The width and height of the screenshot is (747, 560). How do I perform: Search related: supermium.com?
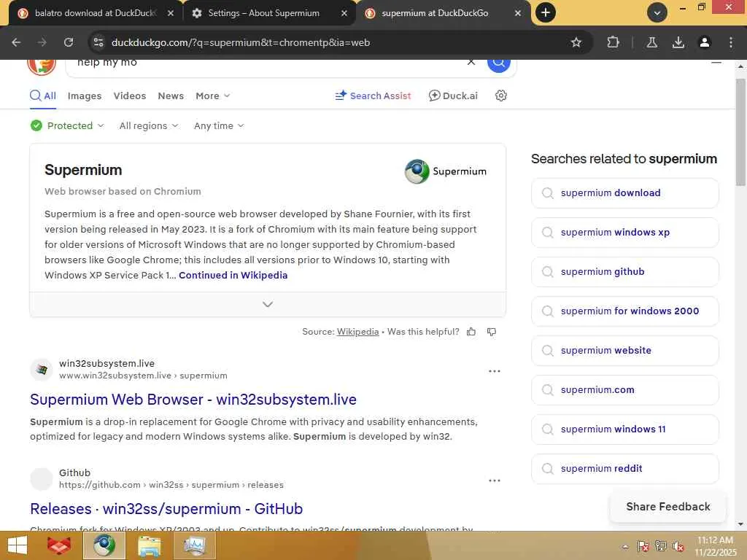624,390
